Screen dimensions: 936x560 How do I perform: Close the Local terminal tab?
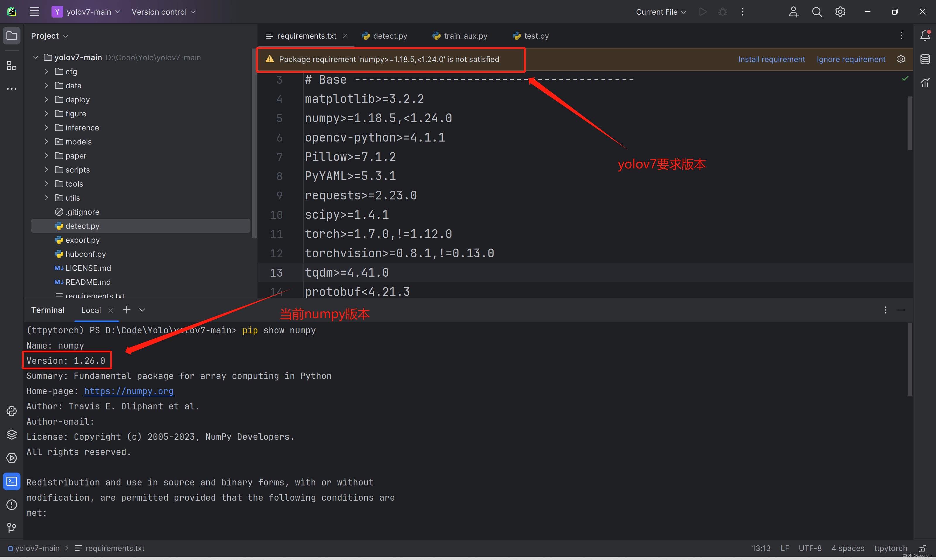(x=110, y=310)
